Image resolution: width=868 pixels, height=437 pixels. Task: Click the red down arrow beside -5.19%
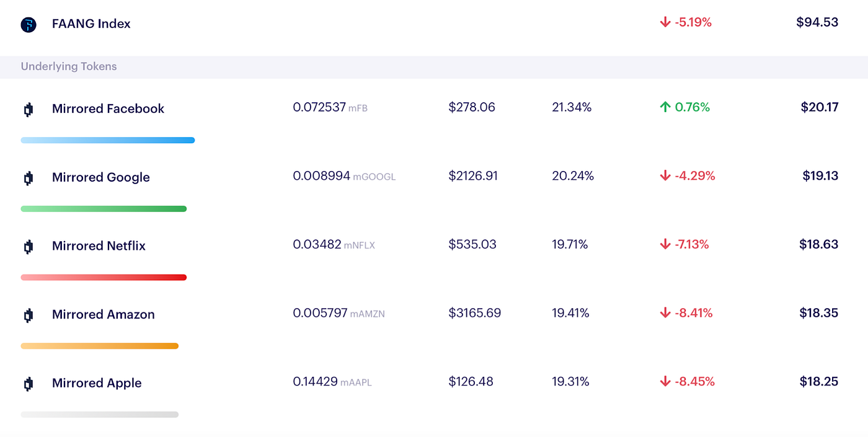665,22
